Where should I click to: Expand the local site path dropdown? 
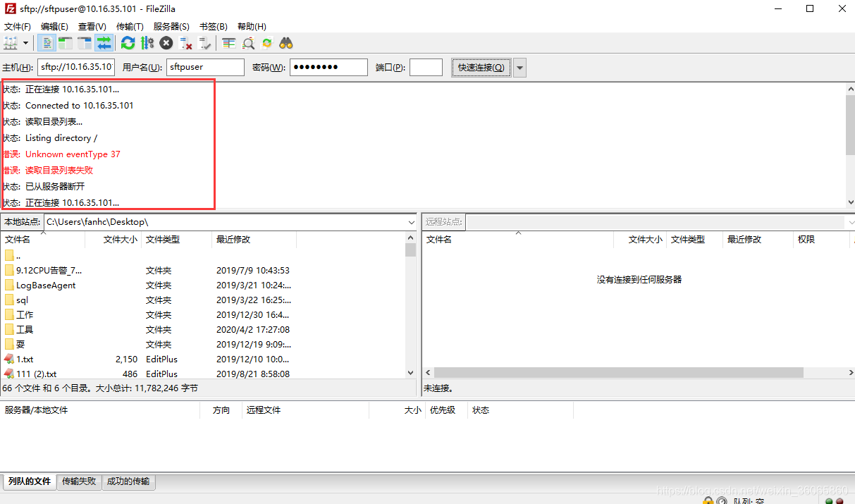click(x=412, y=222)
